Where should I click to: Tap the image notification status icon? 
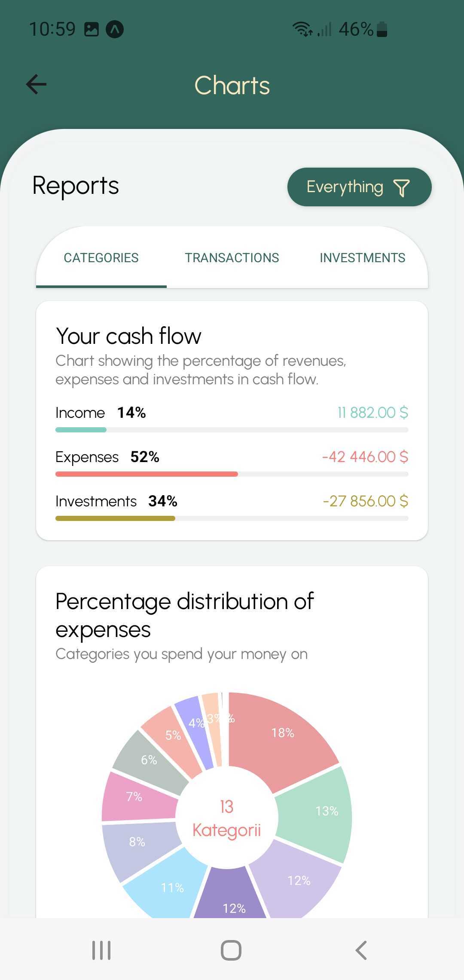[92, 29]
